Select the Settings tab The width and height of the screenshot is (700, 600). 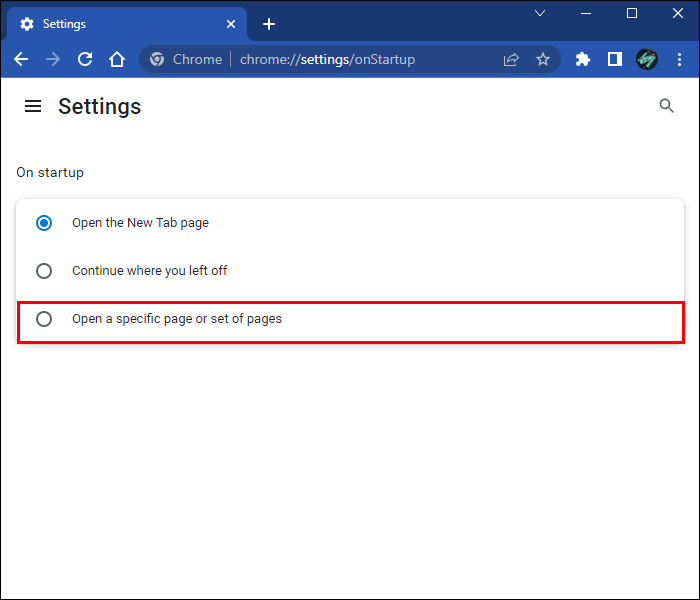coord(127,24)
